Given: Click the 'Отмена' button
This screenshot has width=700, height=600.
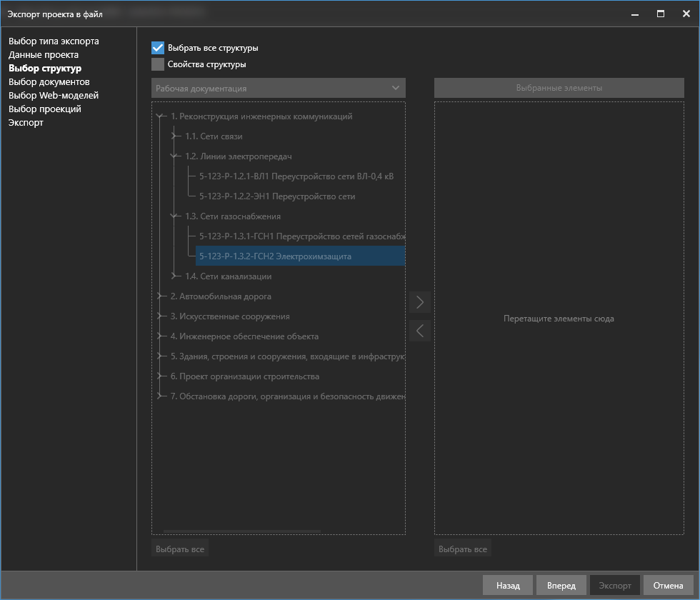Looking at the screenshot, I should (668, 586).
